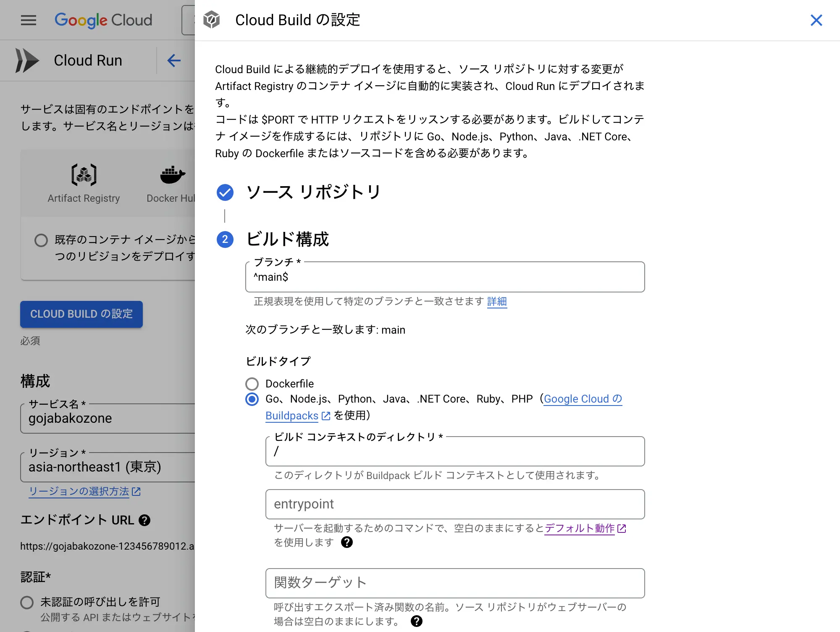Click the ソース リポジトリ completed step checkmark
Image resolution: width=840 pixels, height=632 pixels.
point(225,192)
